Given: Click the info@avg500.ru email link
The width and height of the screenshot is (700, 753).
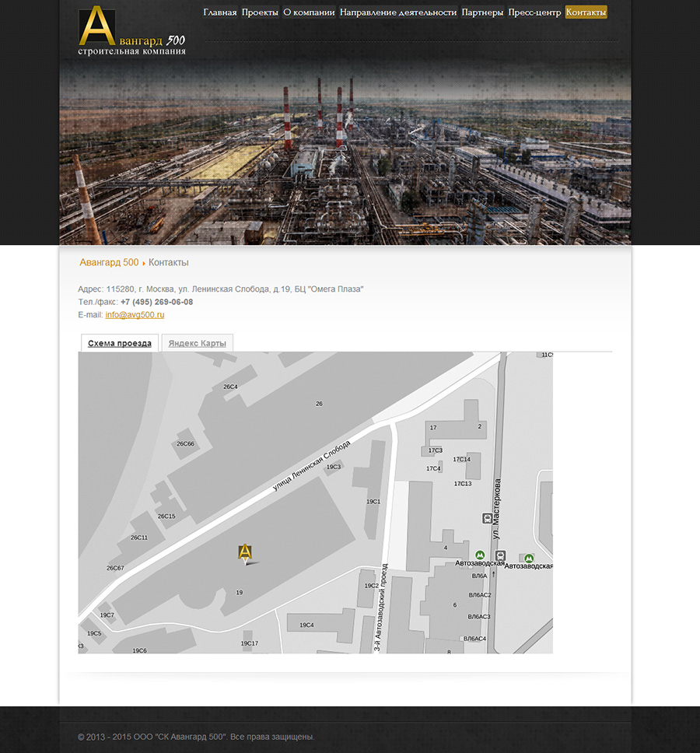Looking at the screenshot, I should click(135, 315).
